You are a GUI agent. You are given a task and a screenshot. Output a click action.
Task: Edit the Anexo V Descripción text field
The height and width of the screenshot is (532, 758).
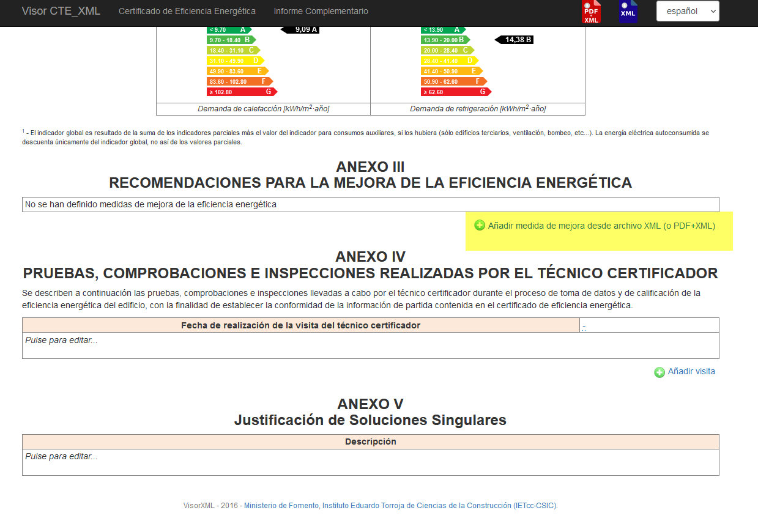click(370, 462)
